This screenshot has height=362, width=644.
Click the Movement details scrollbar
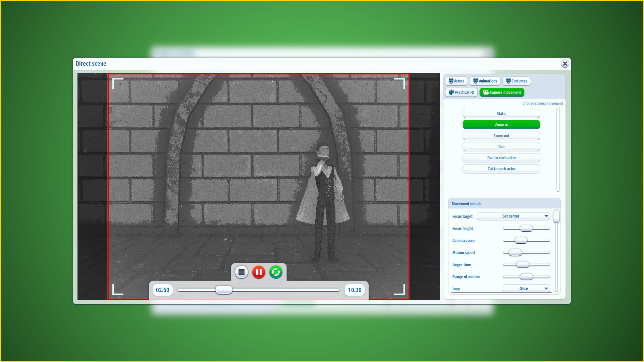[x=556, y=251]
